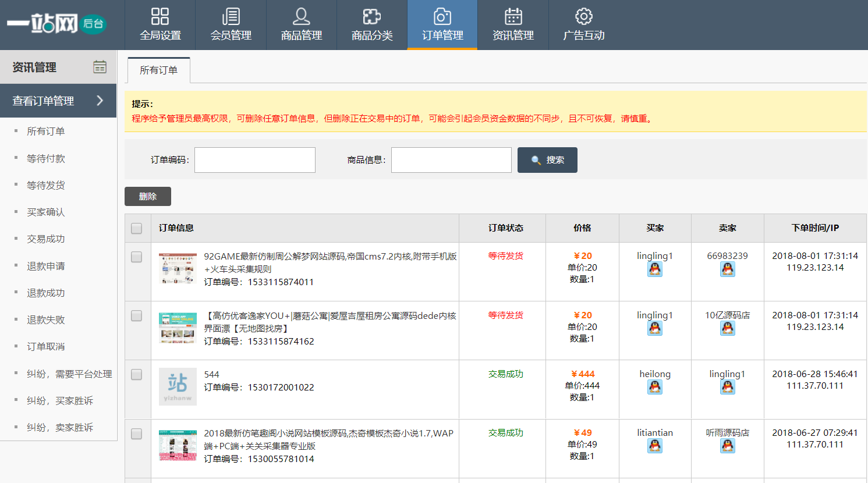Open 全局设置 global settings icon
The width and height of the screenshot is (868, 483).
160,17
